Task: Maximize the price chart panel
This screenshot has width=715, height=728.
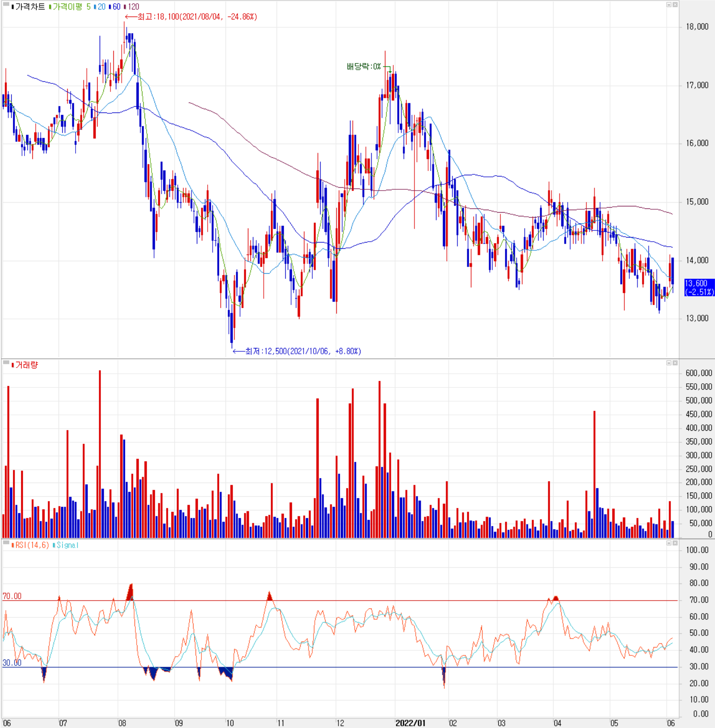Action: click(x=669, y=5)
